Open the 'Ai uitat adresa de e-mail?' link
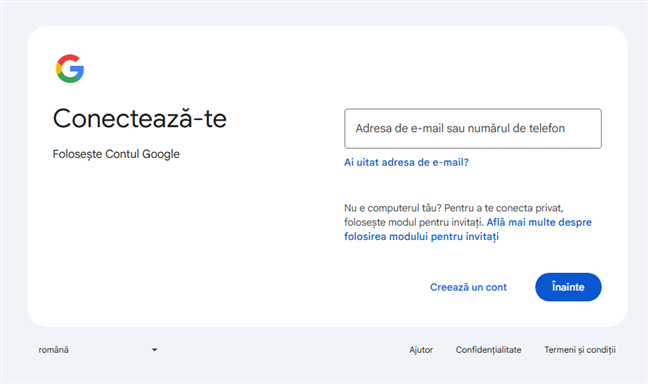The height and width of the screenshot is (384, 648). pyautogui.click(x=406, y=162)
